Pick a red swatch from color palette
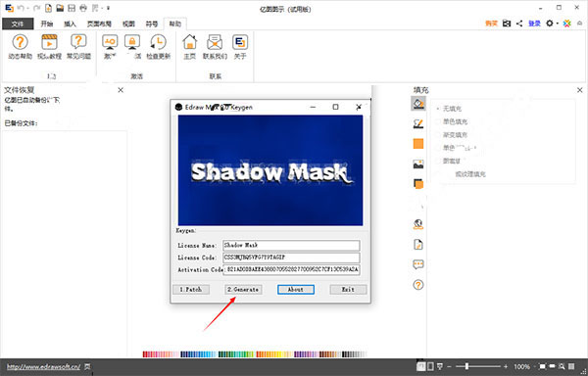The width and height of the screenshot is (588, 376). (x=145, y=353)
